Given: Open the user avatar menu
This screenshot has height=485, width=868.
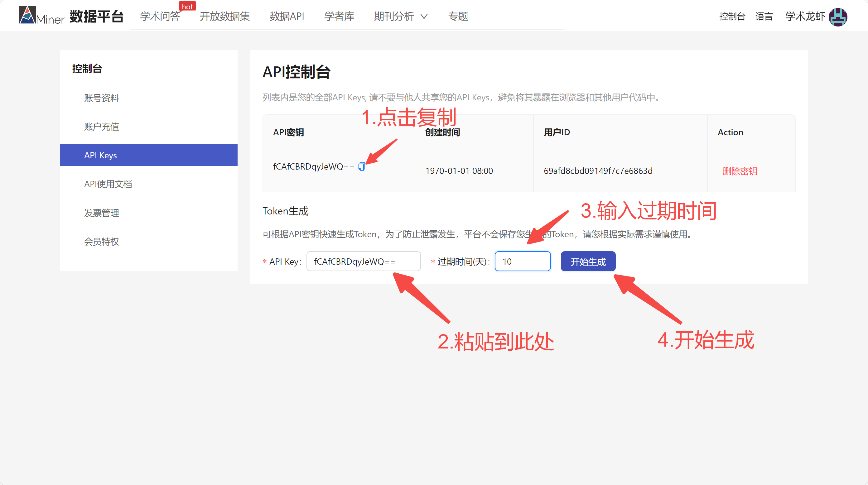Looking at the screenshot, I should [837, 17].
